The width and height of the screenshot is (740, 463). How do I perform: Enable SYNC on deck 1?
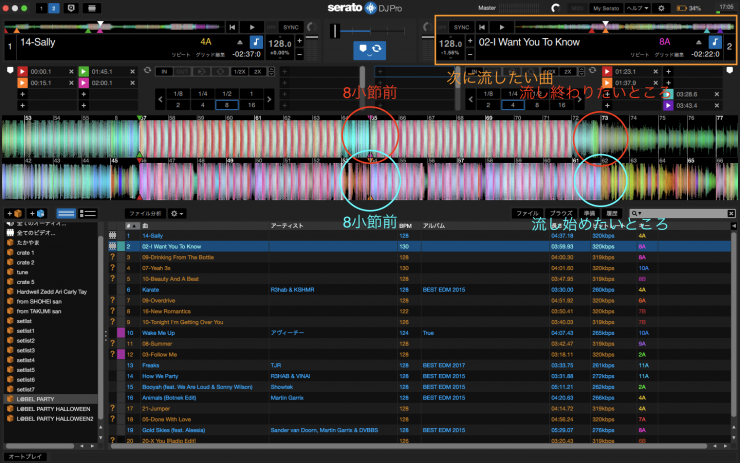pyautogui.click(x=291, y=27)
